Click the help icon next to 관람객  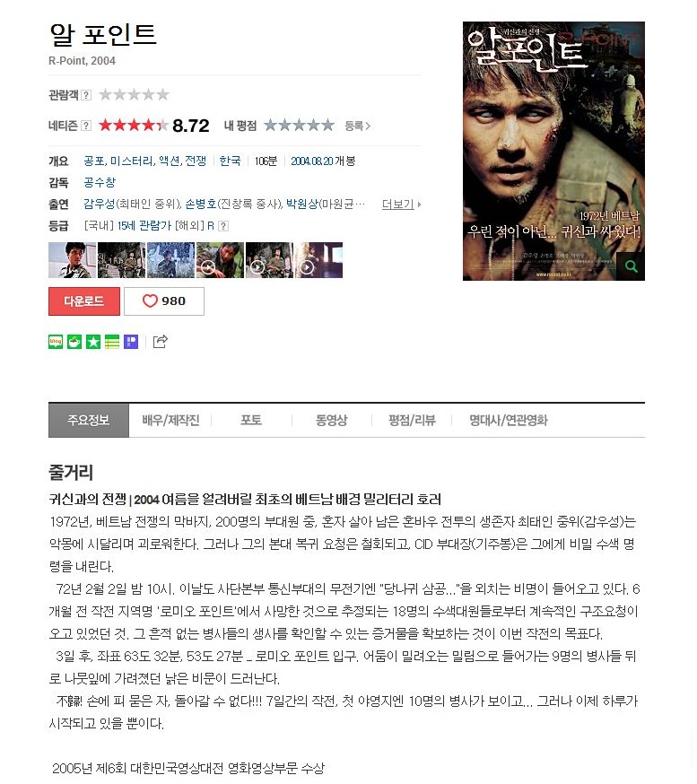[x=86, y=95]
